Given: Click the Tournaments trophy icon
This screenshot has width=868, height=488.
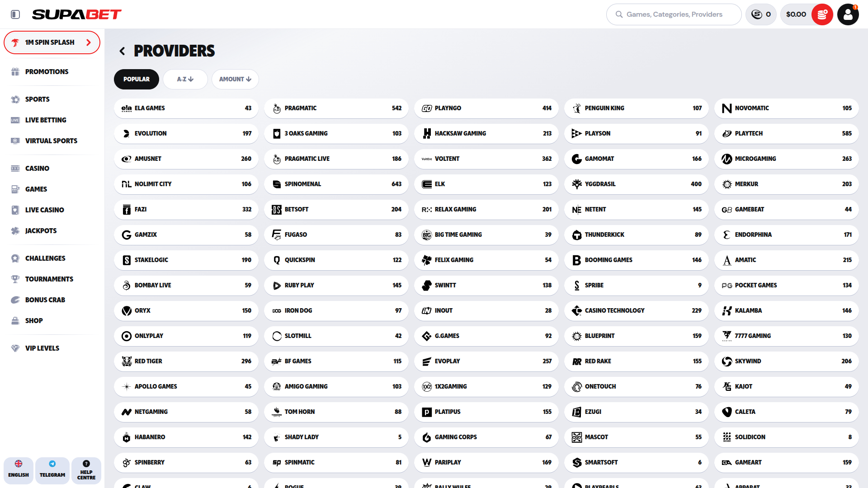Looking at the screenshot, I should 15,279.
